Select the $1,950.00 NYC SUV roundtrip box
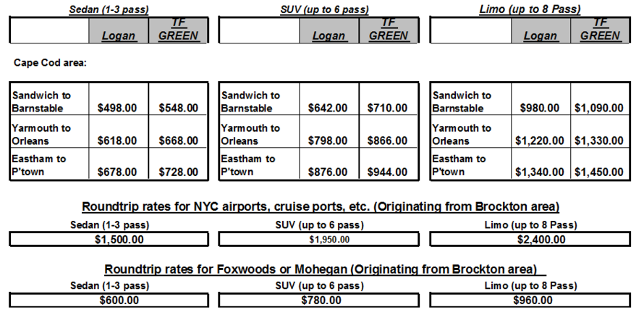 click(318, 240)
